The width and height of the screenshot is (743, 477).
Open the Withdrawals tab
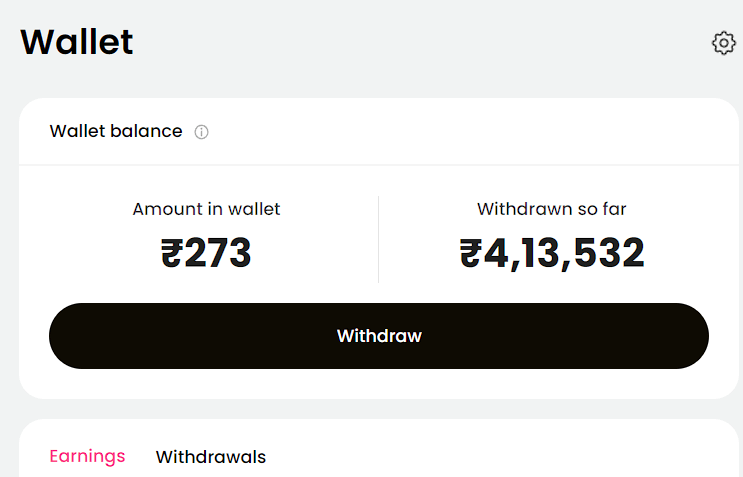point(211,457)
